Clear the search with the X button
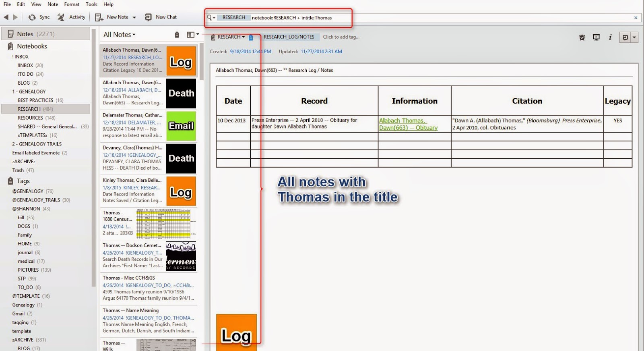The image size is (644, 351). tap(636, 18)
